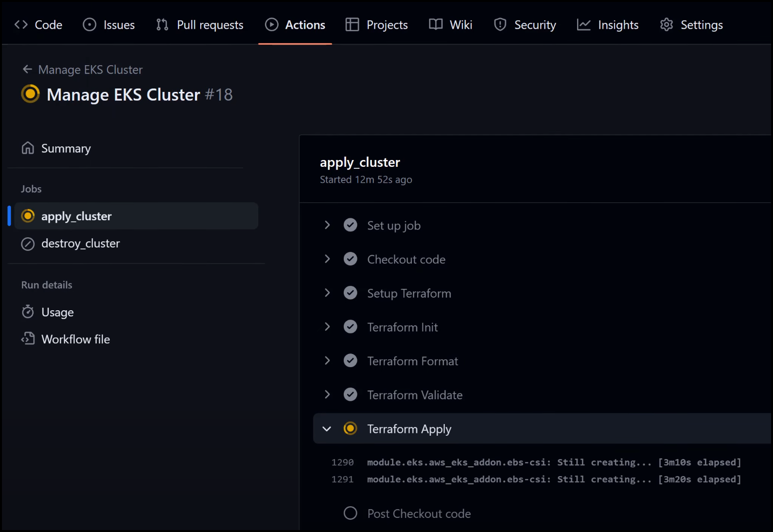Open the Insights tab label

pyautogui.click(x=618, y=25)
